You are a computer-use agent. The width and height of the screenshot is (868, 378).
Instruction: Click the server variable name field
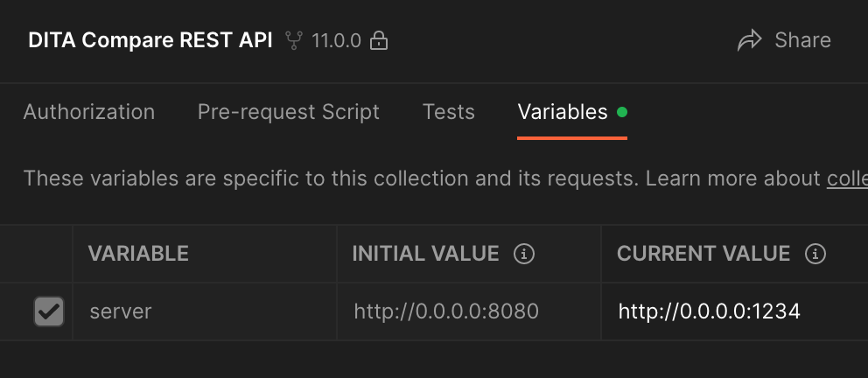click(x=121, y=311)
